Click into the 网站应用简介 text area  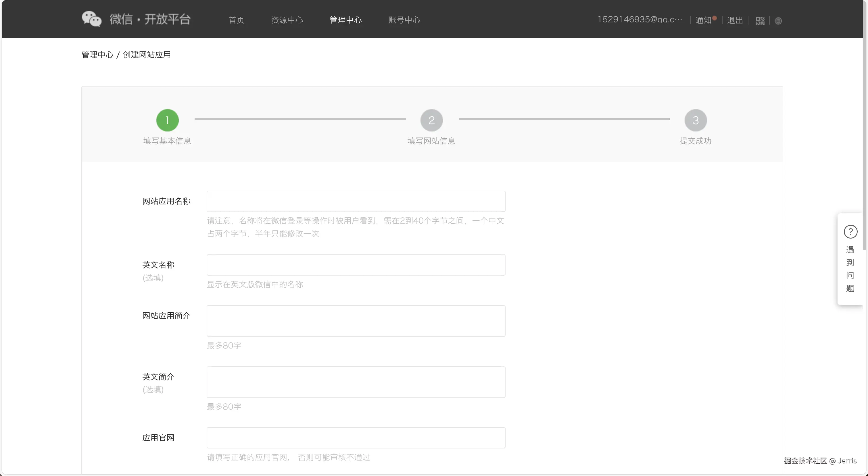pyautogui.click(x=356, y=321)
